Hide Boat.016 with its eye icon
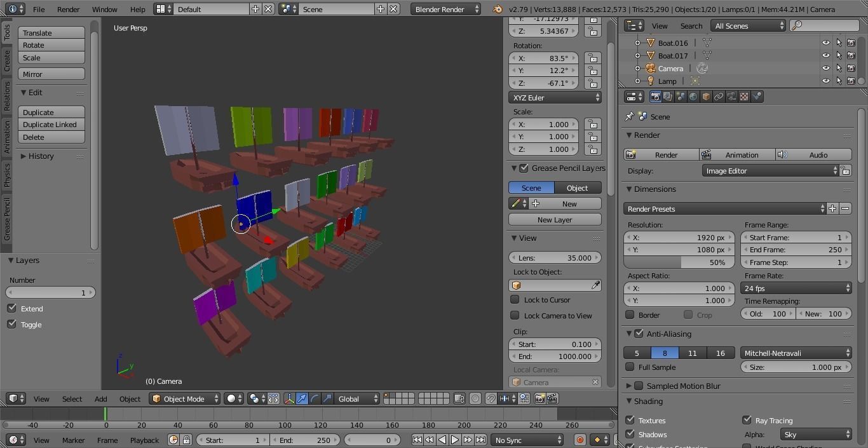 [825, 43]
